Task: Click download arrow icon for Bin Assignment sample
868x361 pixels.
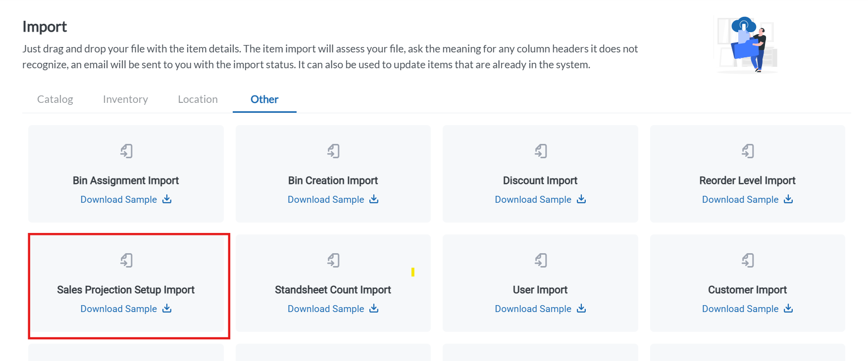Action: click(167, 199)
